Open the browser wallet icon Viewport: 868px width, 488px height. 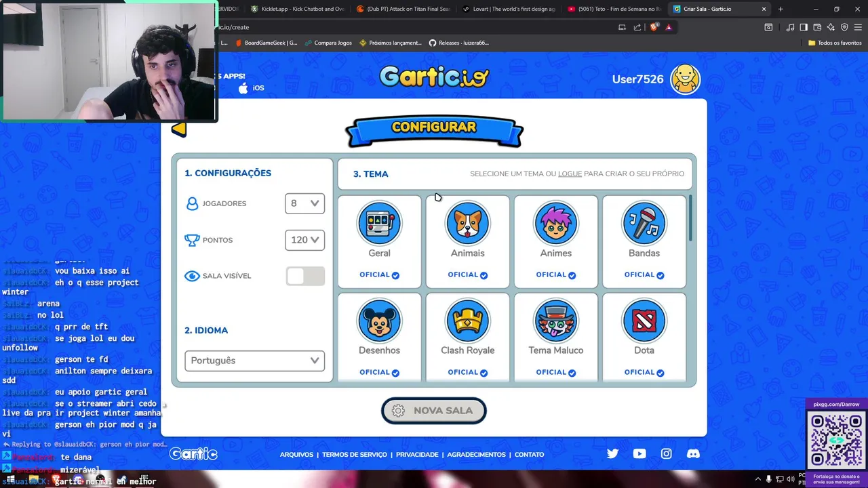click(817, 27)
